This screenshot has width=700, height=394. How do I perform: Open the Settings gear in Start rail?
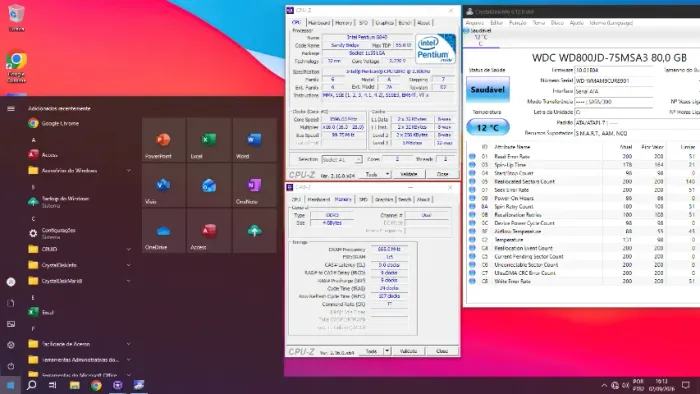[x=11, y=345]
